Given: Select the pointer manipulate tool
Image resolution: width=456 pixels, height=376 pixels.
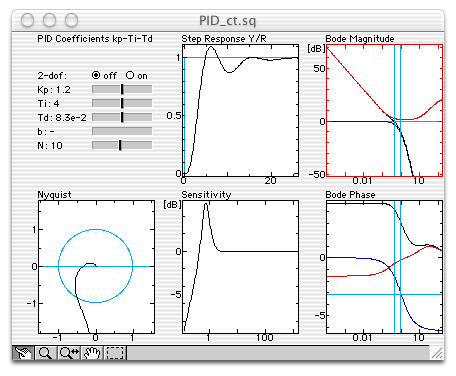Looking at the screenshot, I should [x=23, y=353].
